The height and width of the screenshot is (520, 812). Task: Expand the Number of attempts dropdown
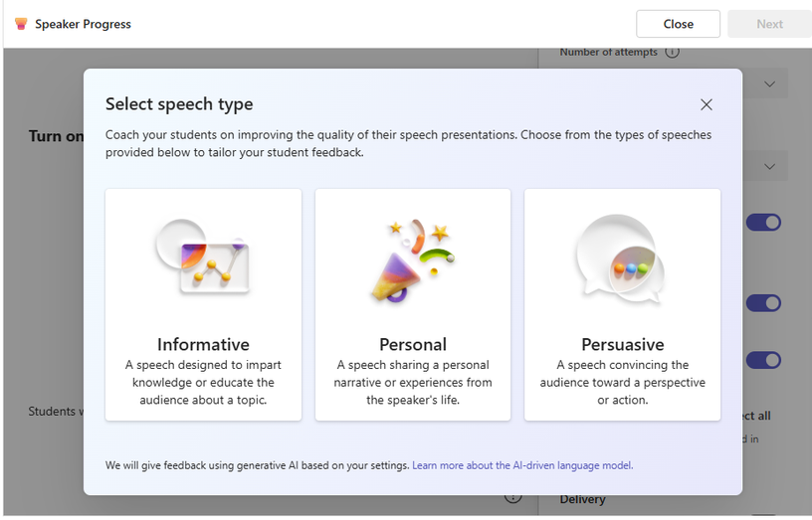(x=769, y=84)
